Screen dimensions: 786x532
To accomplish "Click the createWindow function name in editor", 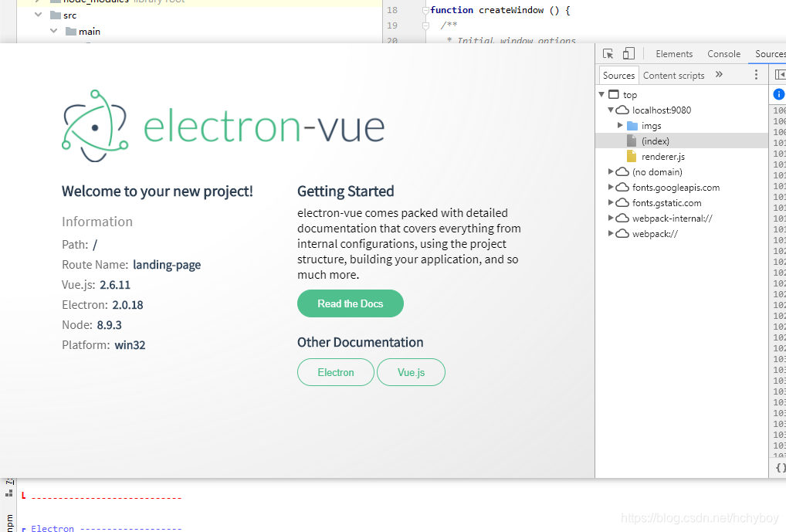I will (511, 10).
